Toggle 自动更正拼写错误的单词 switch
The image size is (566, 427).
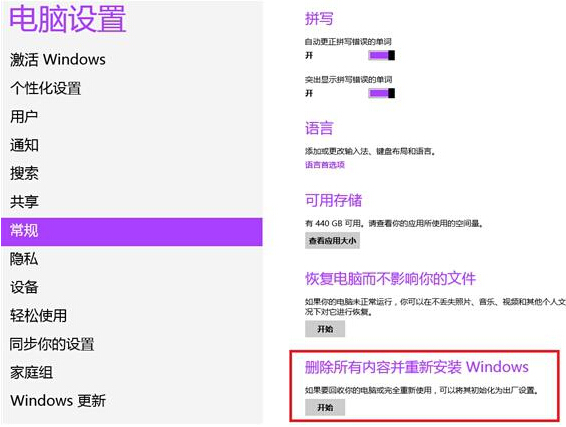pos(382,55)
